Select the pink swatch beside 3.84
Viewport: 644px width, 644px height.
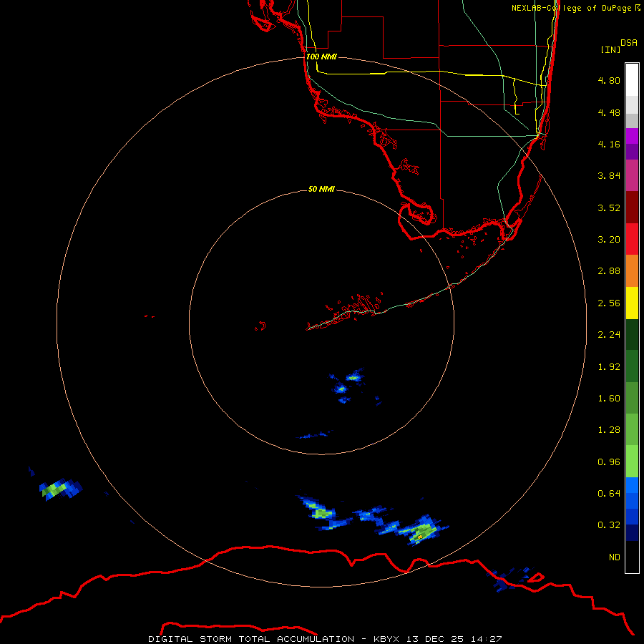pyautogui.click(x=632, y=175)
